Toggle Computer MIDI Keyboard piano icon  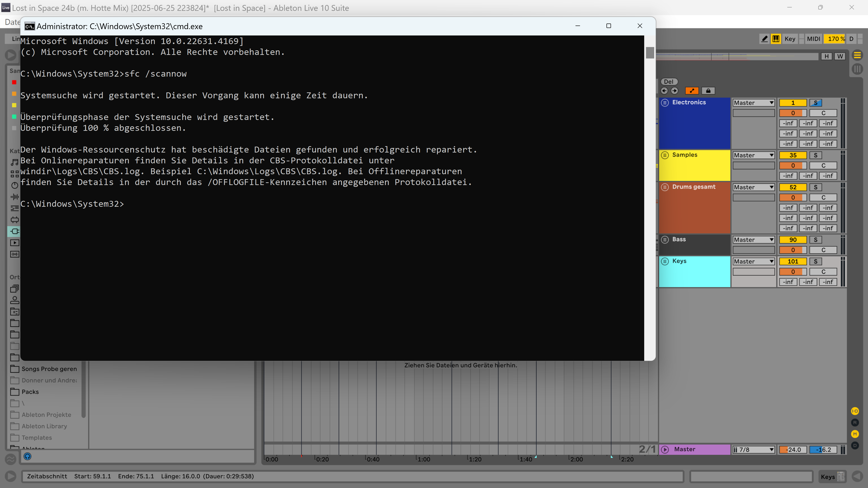tap(776, 39)
